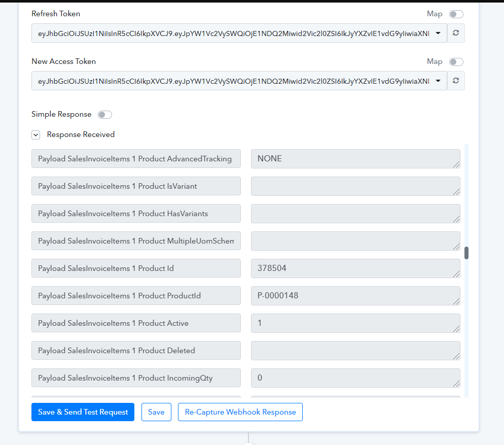Click the Product Id value field
Screen dimensions: 504x445
355,268
